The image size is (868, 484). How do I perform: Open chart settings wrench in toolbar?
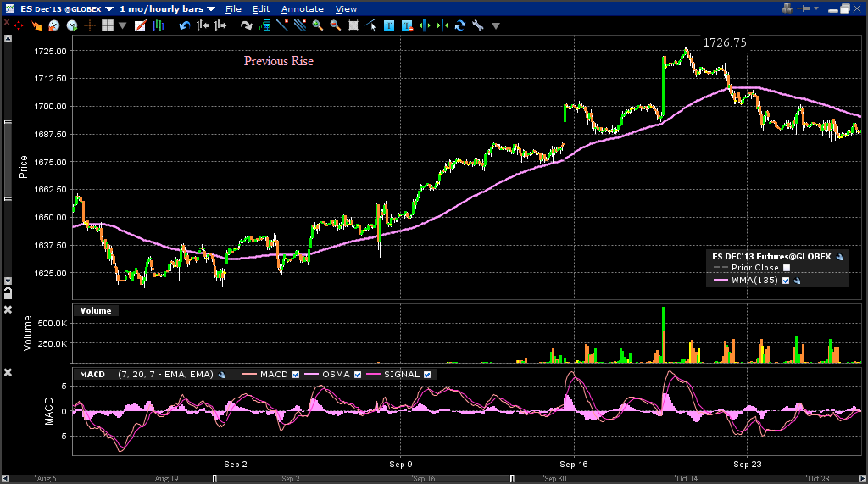[x=478, y=25]
